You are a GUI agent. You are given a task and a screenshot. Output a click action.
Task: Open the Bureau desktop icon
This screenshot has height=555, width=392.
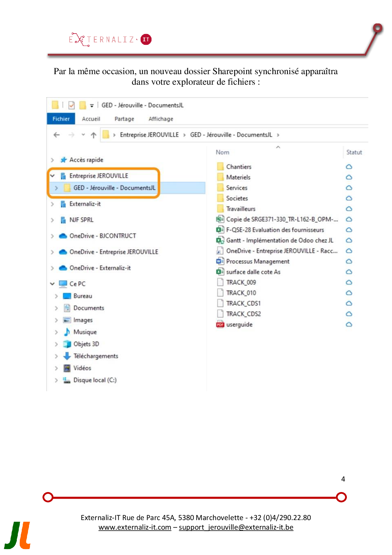(67, 296)
